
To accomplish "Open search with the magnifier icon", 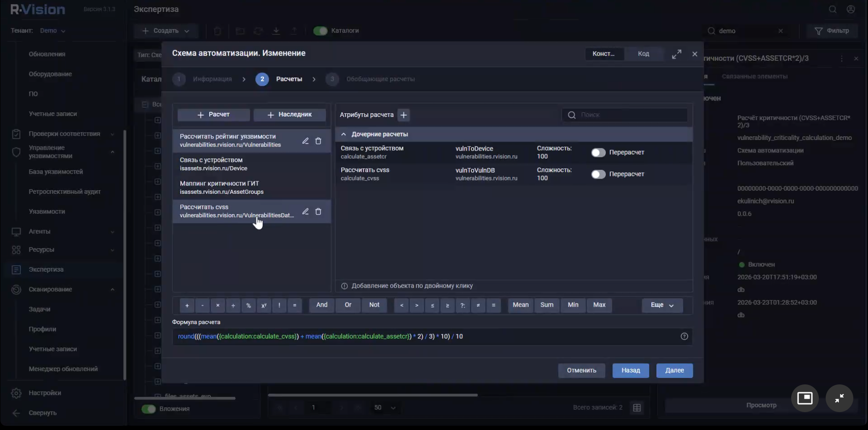I will pos(833,9).
